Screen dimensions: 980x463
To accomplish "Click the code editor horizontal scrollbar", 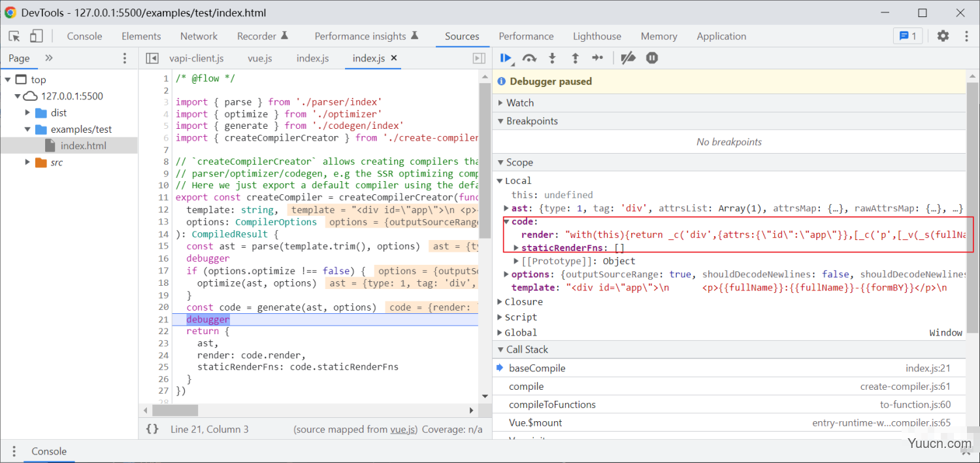I will point(175,411).
